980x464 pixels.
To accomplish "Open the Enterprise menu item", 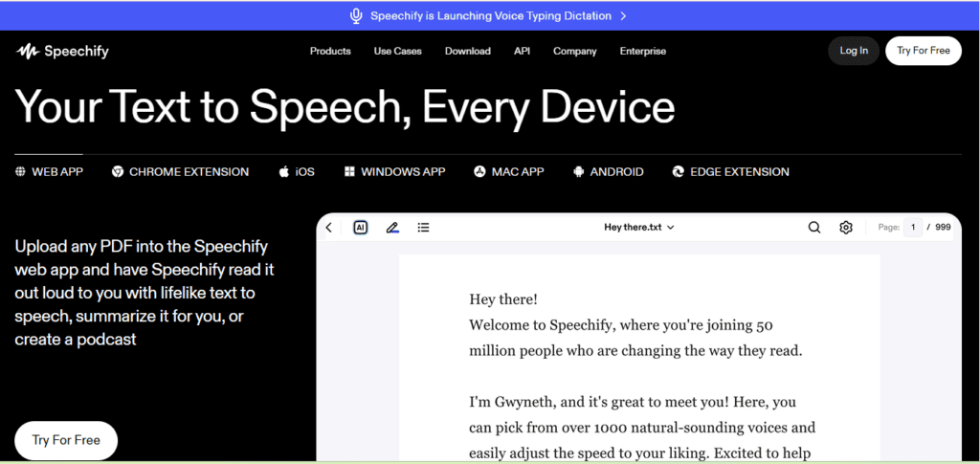I will coord(642,52).
